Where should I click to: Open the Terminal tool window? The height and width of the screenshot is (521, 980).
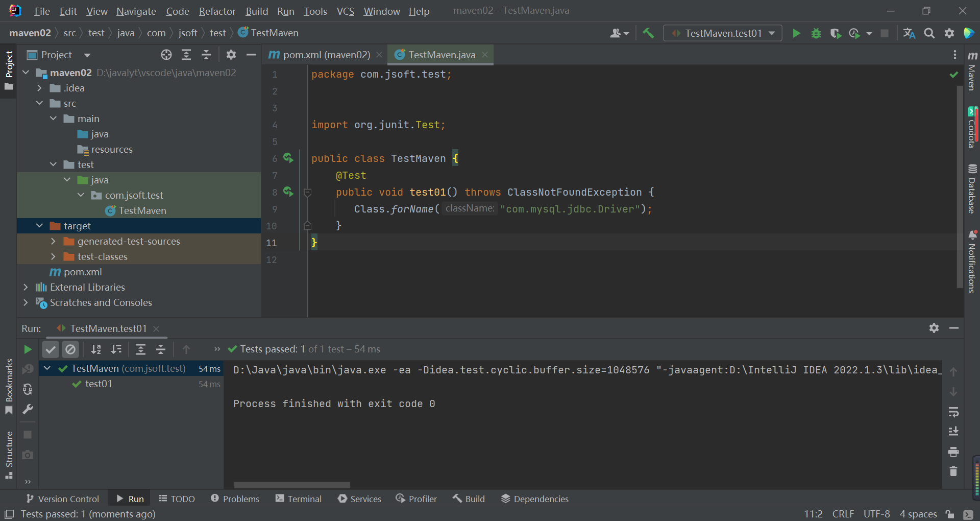299,499
